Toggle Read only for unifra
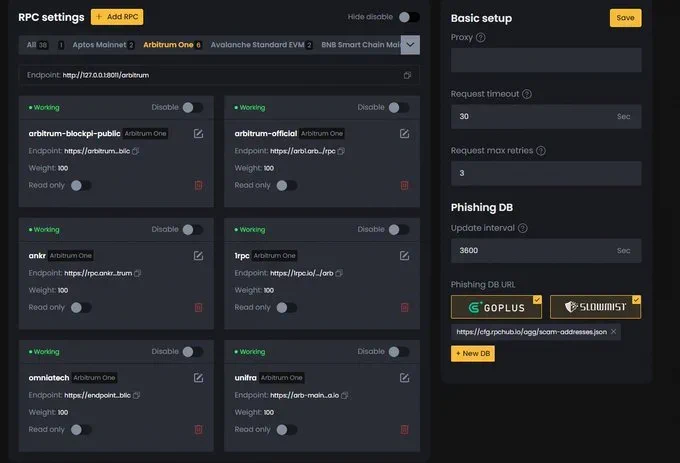This screenshot has width=680, height=463. pos(287,430)
